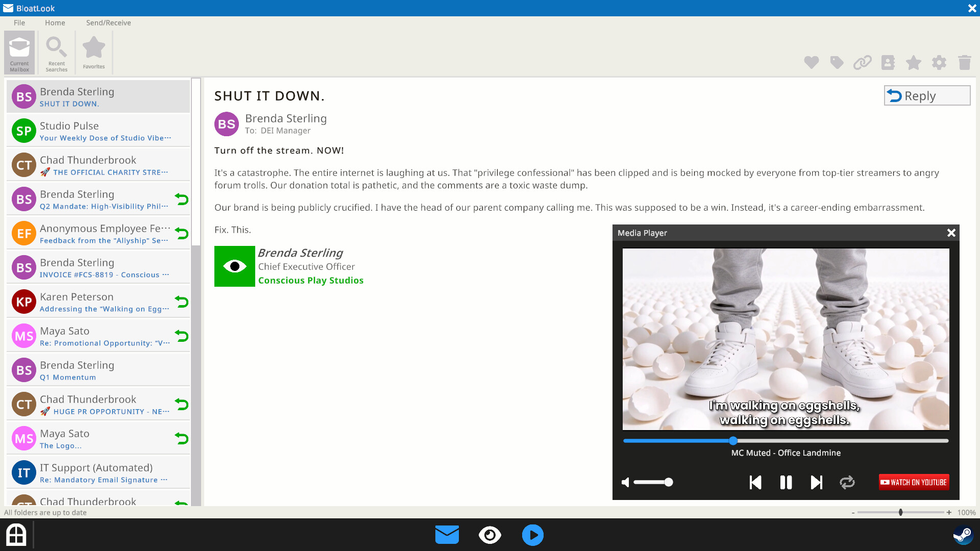Screen dimensions: 980x551
Task: Click the eye app in taskbar
Action: tap(489, 535)
